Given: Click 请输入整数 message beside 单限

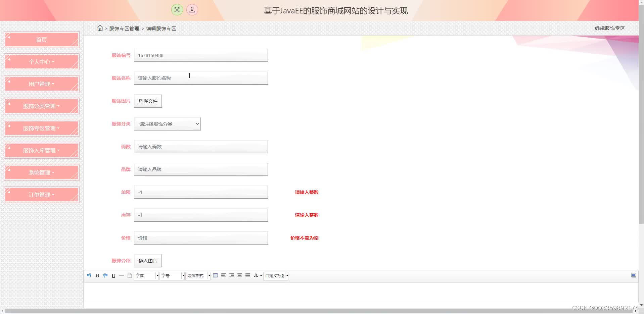Looking at the screenshot, I should click(307, 192).
